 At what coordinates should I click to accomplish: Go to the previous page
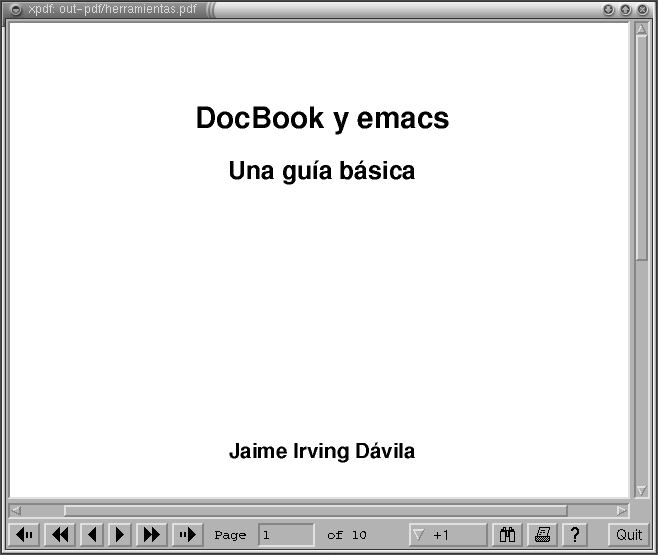[91, 535]
